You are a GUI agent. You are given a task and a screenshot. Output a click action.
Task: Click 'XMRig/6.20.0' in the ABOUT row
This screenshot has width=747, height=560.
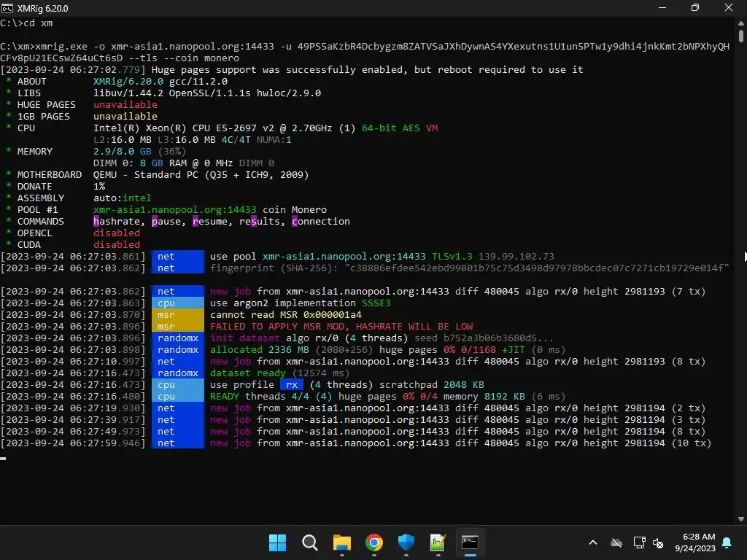tap(128, 82)
